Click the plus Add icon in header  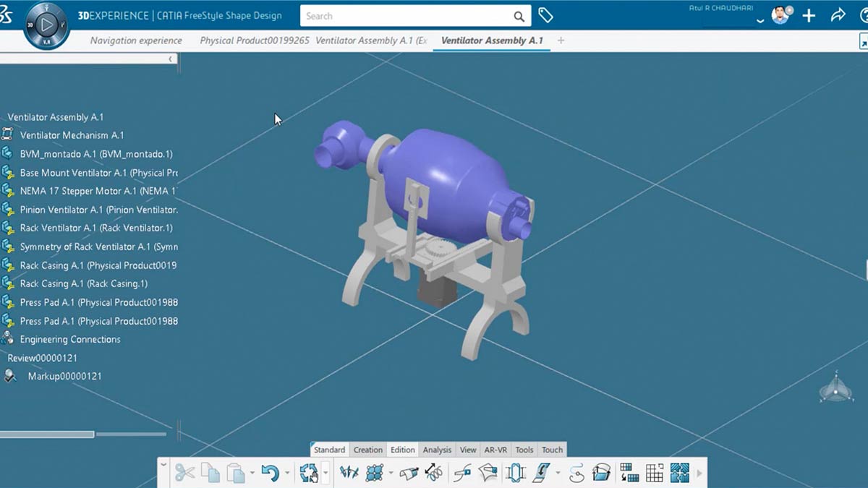click(809, 15)
